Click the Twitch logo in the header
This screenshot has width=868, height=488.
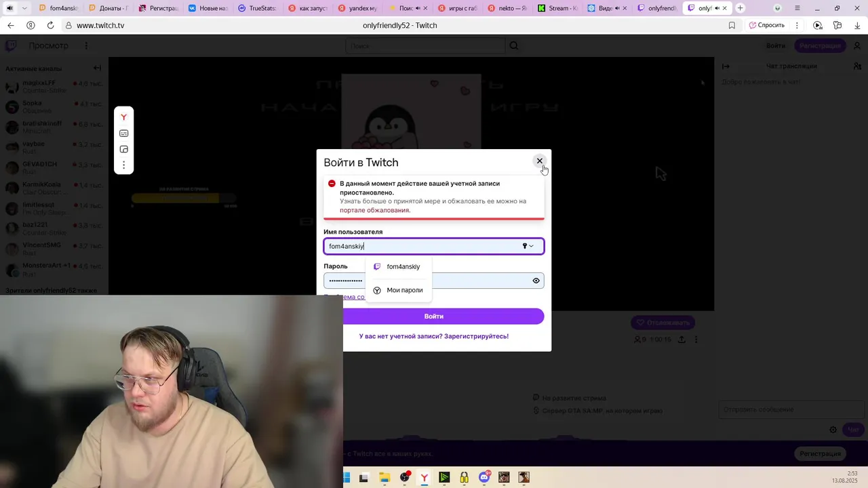coord(11,45)
